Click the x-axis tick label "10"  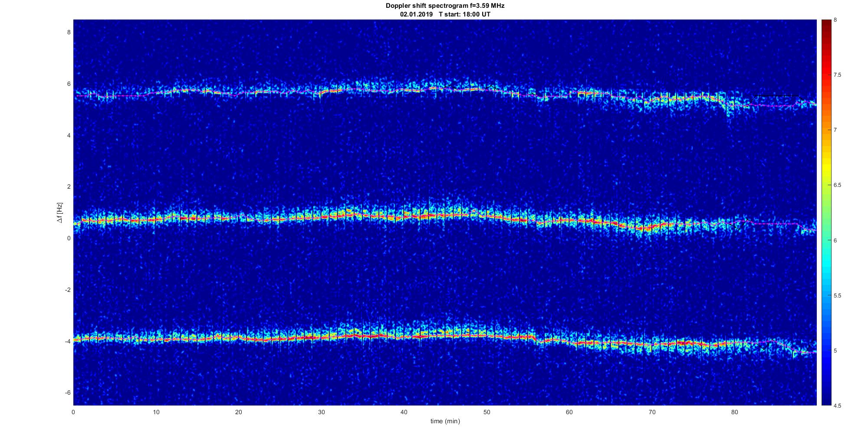(156, 412)
